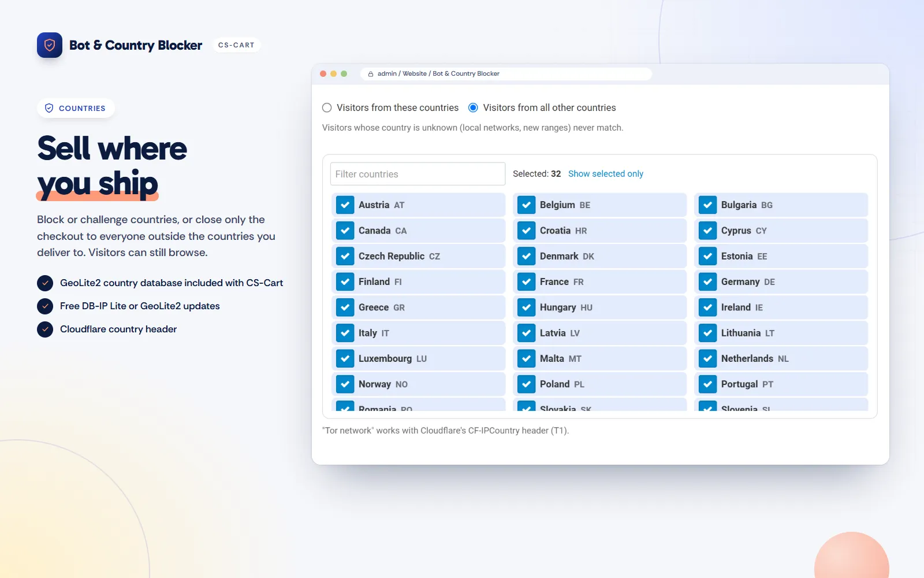Click Show selected only link
924x578 pixels.
pos(606,174)
